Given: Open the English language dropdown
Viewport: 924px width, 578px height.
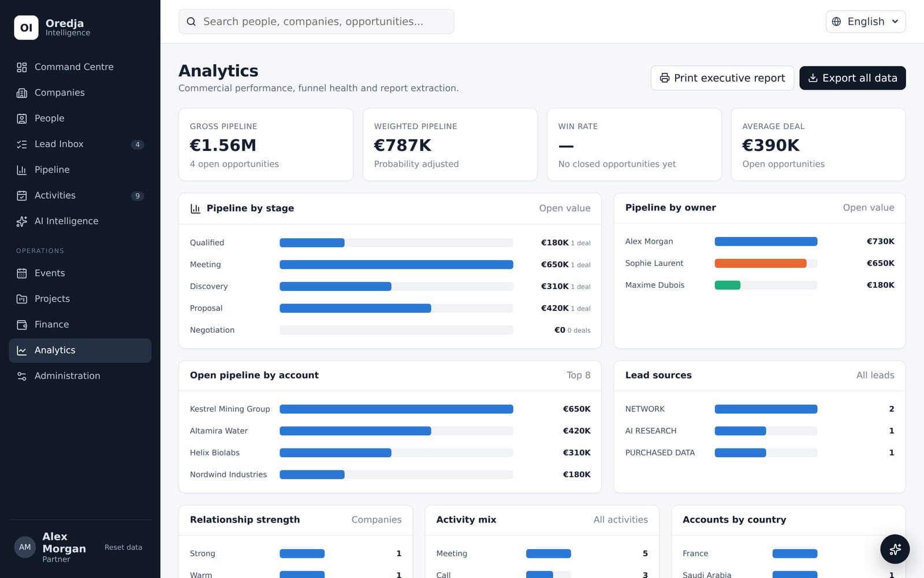Looking at the screenshot, I should (x=865, y=21).
